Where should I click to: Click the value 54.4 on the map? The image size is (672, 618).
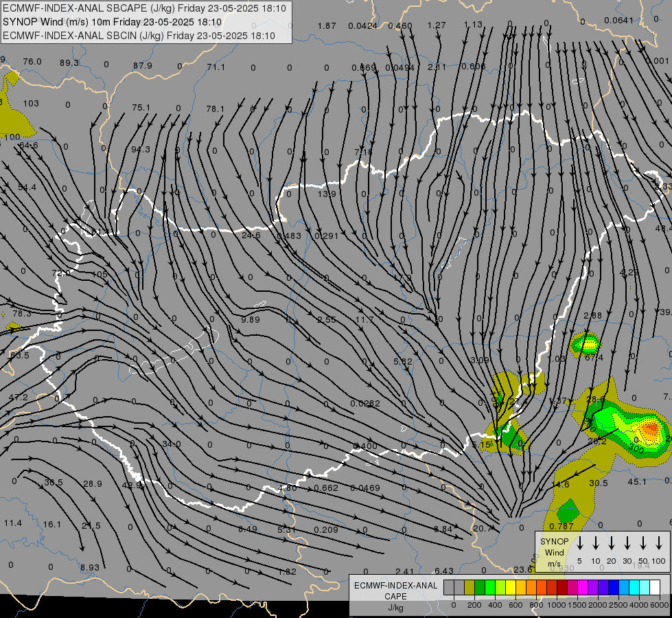click(x=27, y=187)
